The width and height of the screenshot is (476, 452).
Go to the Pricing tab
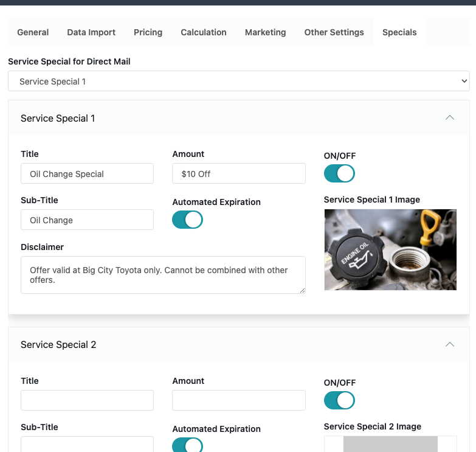pyautogui.click(x=148, y=32)
